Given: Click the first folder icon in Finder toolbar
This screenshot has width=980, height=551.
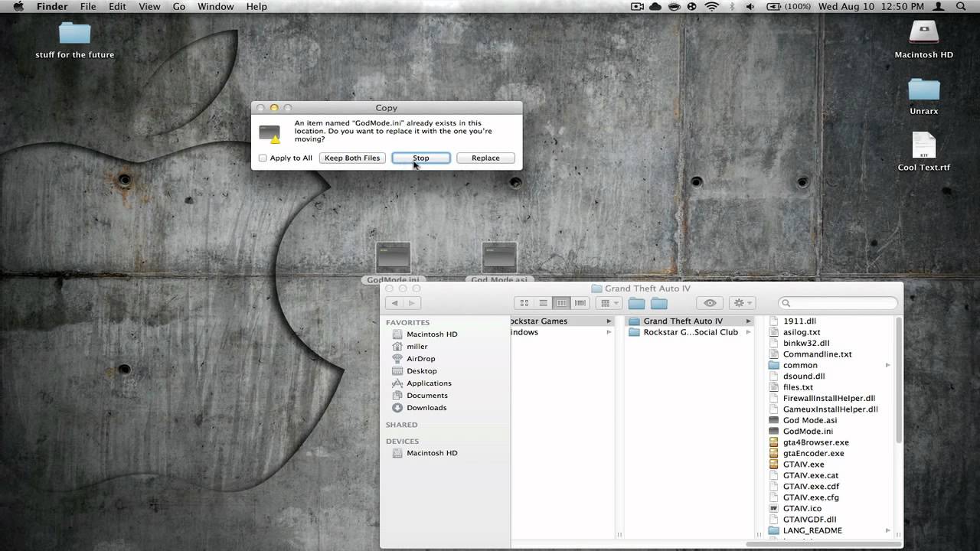Looking at the screenshot, I should pos(637,303).
